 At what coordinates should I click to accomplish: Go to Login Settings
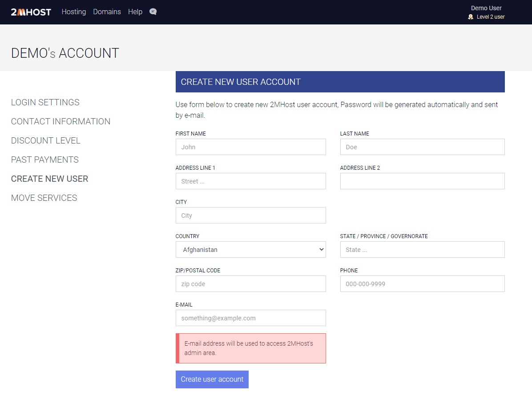click(45, 102)
